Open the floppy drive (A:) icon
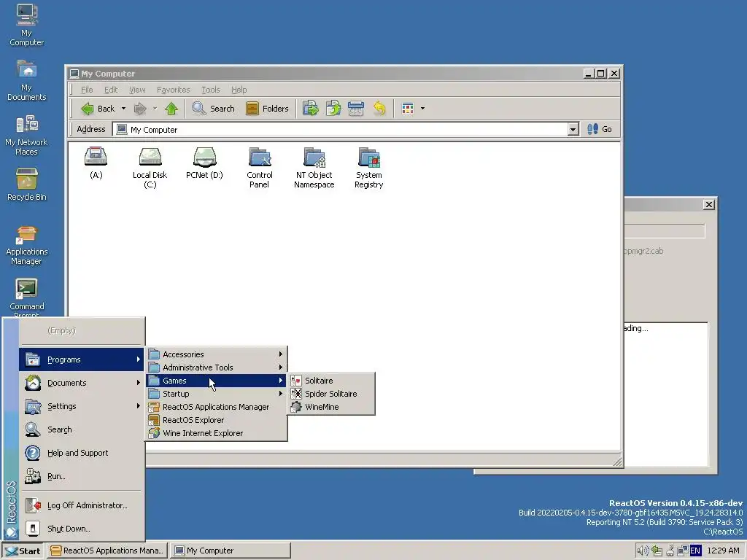 [x=96, y=163]
